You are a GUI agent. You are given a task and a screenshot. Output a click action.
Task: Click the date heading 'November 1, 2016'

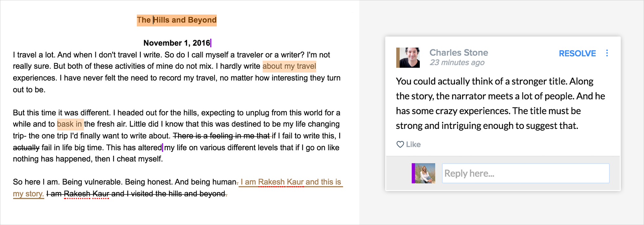pyautogui.click(x=176, y=43)
